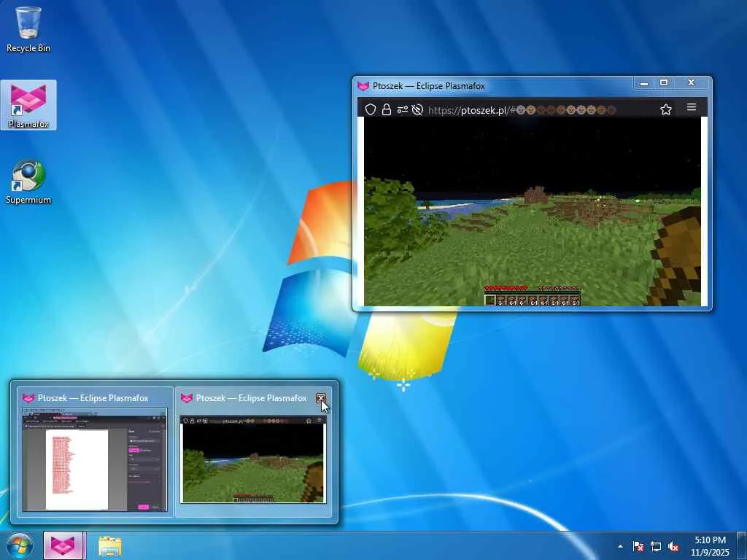Close the second taskbar preview thumbnail

[x=321, y=398]
